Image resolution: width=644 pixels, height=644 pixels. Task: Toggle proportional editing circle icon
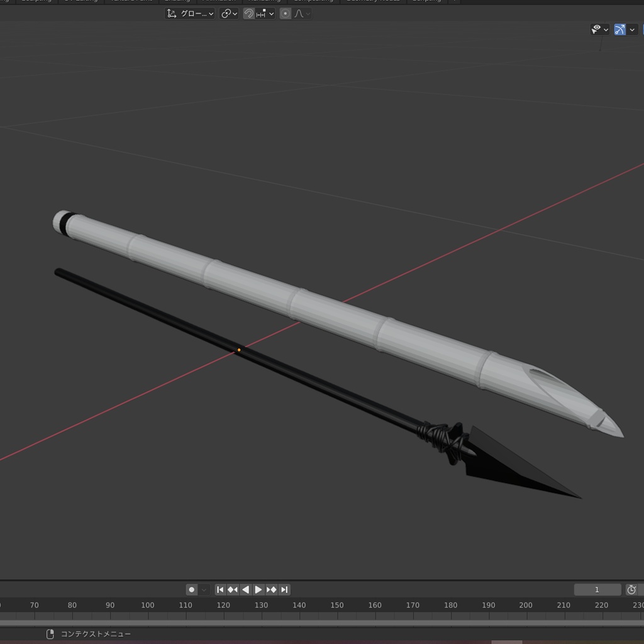286,14
